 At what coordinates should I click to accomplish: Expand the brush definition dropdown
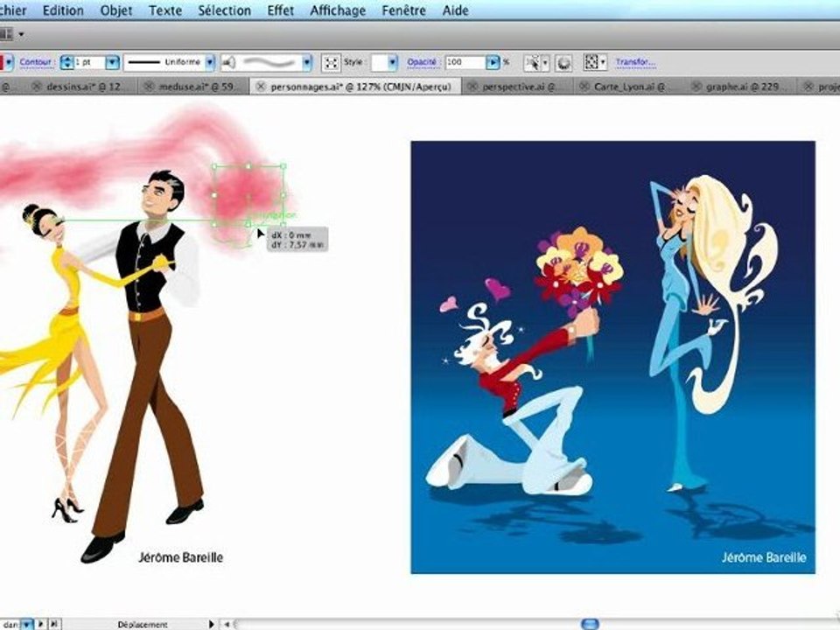pos(307,63)
